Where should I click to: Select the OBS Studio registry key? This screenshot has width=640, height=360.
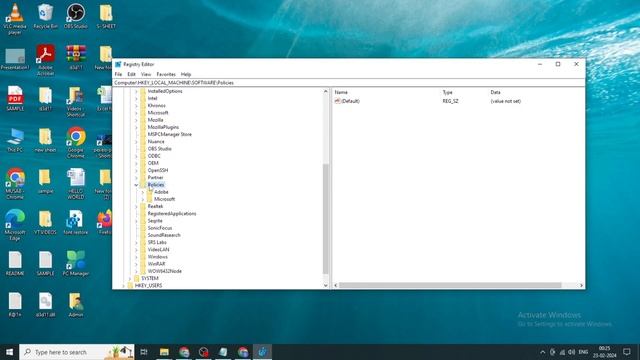(x=159, y=149)
